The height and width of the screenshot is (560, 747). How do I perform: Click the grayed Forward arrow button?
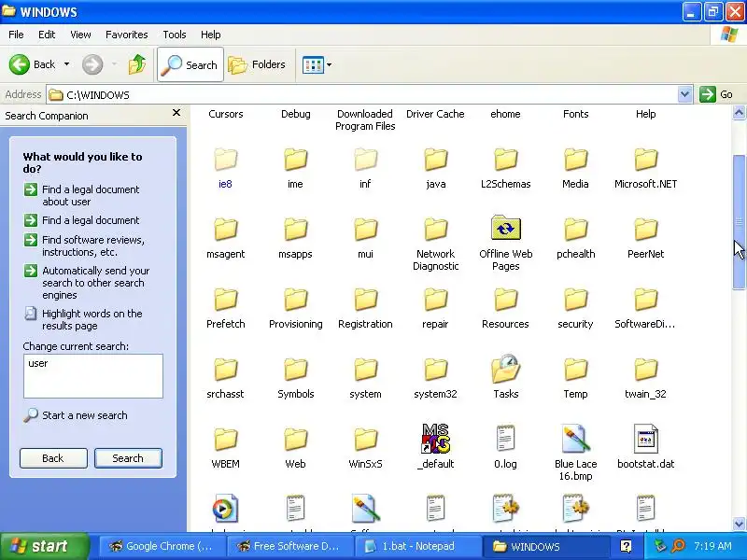pyautogui.click(x=92, y=64)
